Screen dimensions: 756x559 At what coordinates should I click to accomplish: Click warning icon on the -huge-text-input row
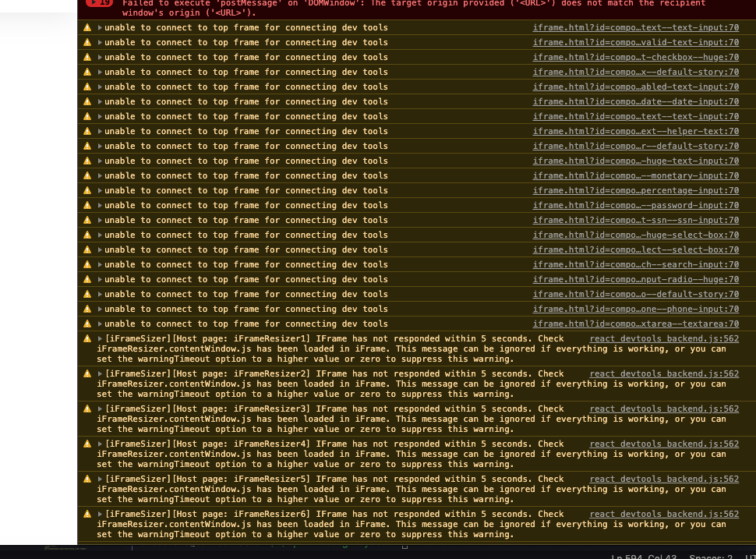pos(87,161)
